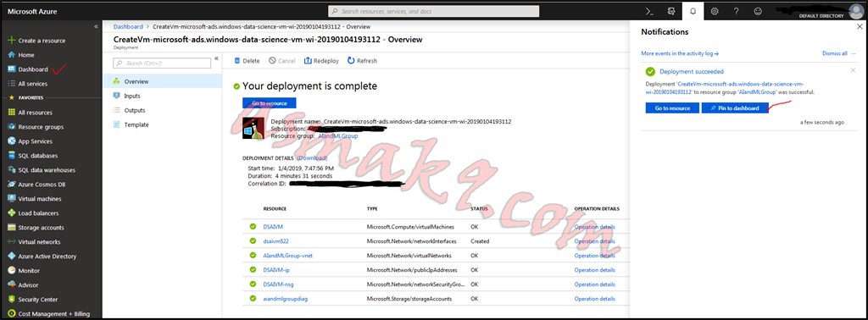
Task: Click the Cost Management + Billing icon
Action: (x=11, y=313)
